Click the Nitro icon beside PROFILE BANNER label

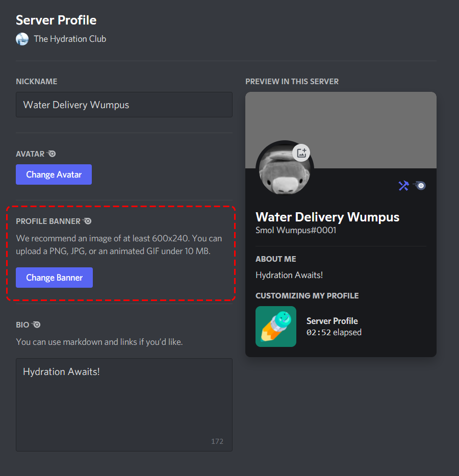click(87, 221)
